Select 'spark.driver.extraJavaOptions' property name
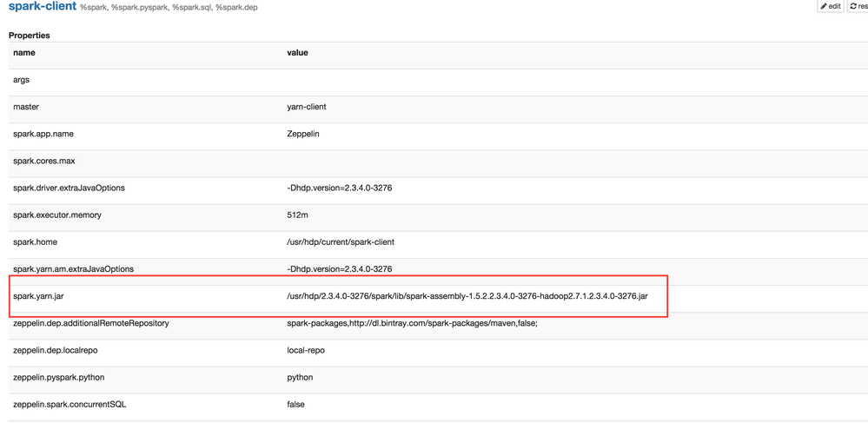Viewport: 868px width, 423px height. tap(69, 188)
